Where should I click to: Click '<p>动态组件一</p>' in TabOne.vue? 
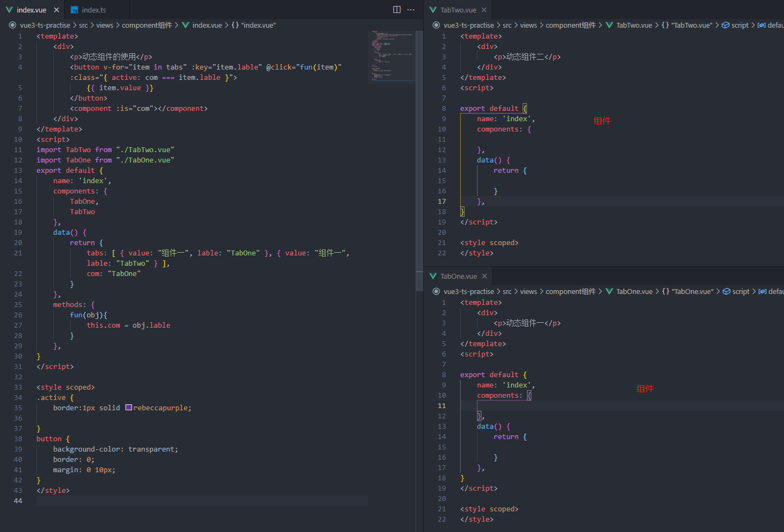click(x=527, y=323)
